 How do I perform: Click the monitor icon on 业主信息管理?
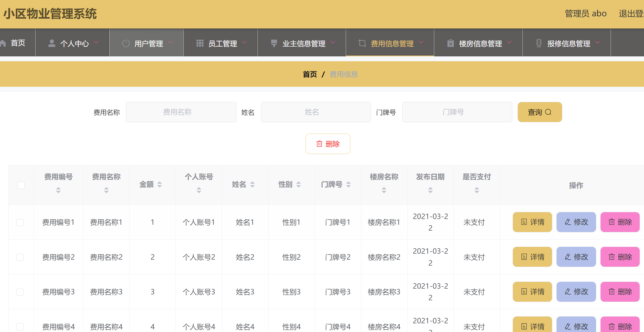[x=274, y=43]
